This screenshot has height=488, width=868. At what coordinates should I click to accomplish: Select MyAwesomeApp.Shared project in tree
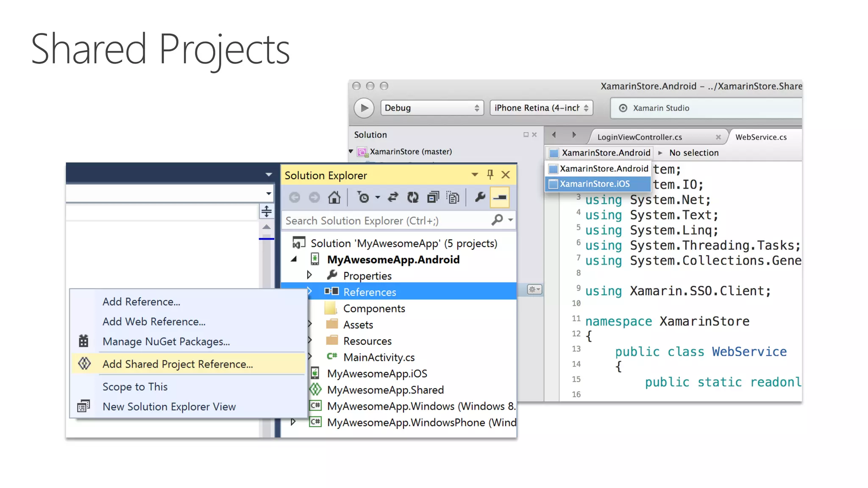click(385, 390)
